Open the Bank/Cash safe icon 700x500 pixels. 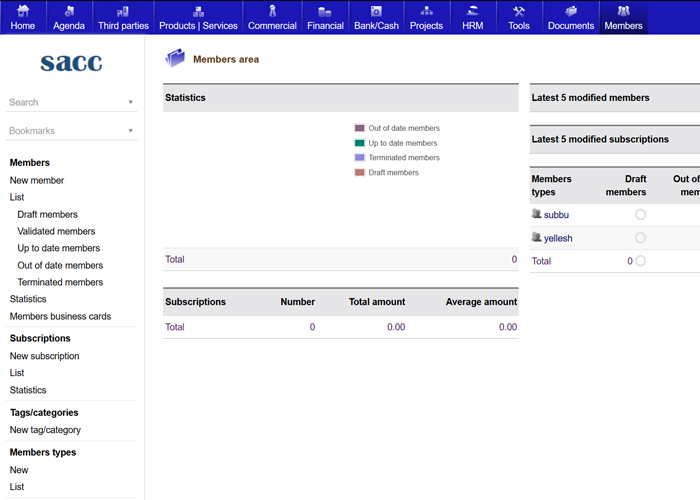point(376,12)
